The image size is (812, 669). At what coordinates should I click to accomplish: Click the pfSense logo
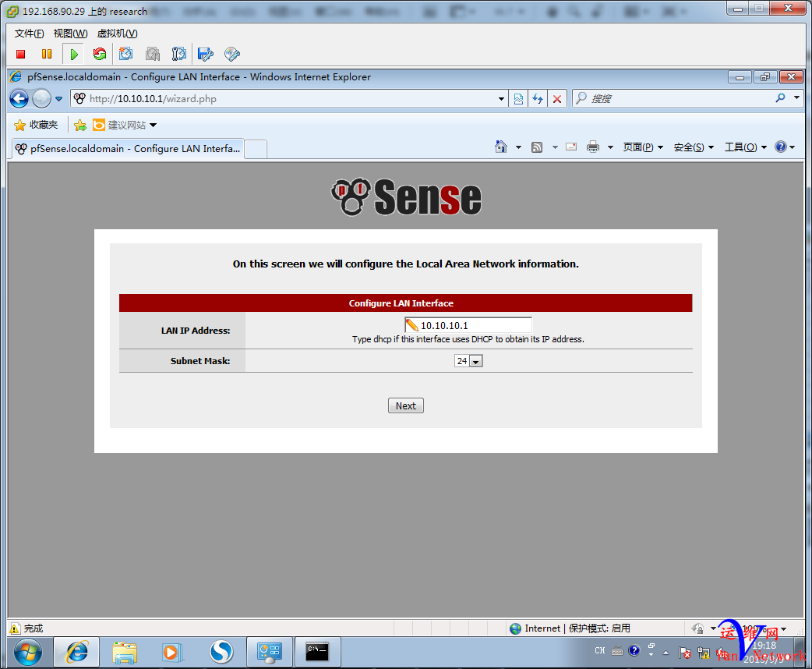tap(406, 197)
